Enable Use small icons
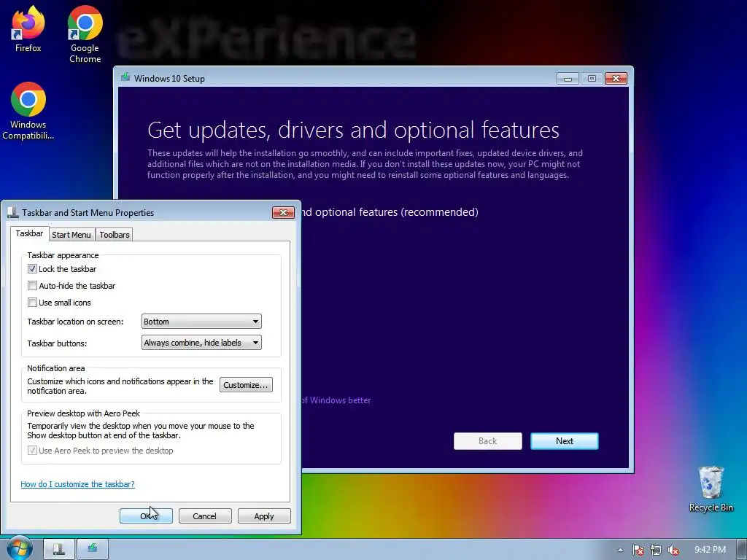This screenshot has width=747, height=560. (x=32, y=303)
